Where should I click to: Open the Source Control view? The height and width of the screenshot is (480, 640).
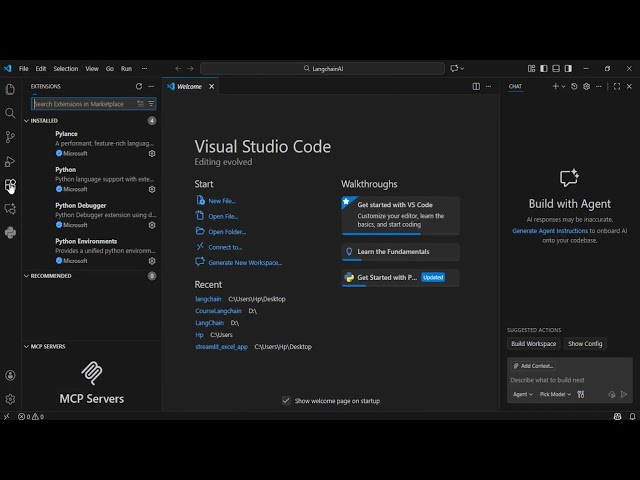pos(10,137)
